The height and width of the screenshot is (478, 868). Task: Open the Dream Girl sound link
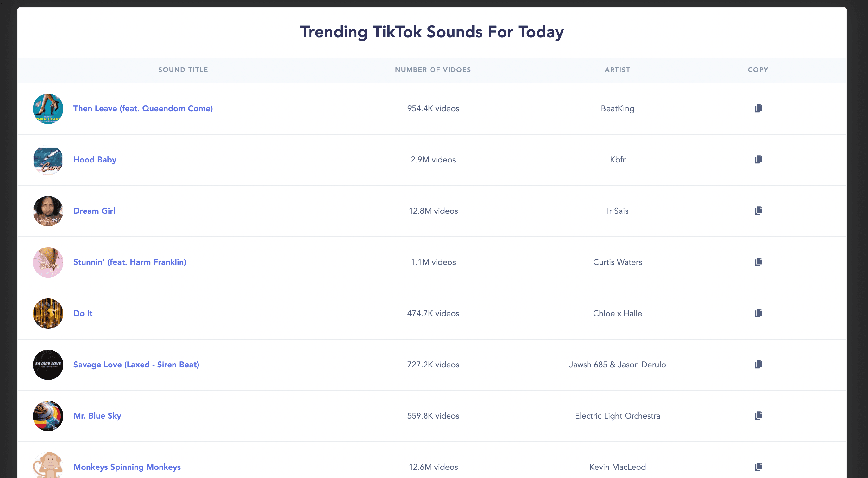coord(94,211)
